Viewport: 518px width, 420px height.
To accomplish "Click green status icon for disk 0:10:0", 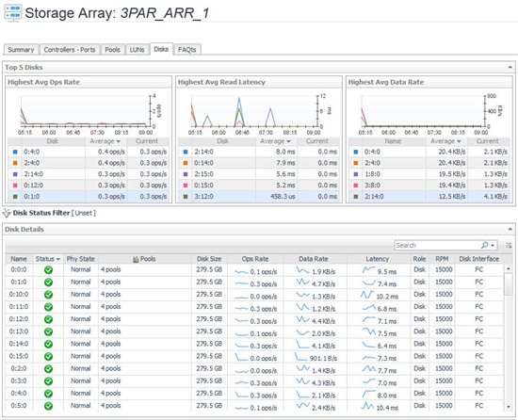I will tap(49, 295).
